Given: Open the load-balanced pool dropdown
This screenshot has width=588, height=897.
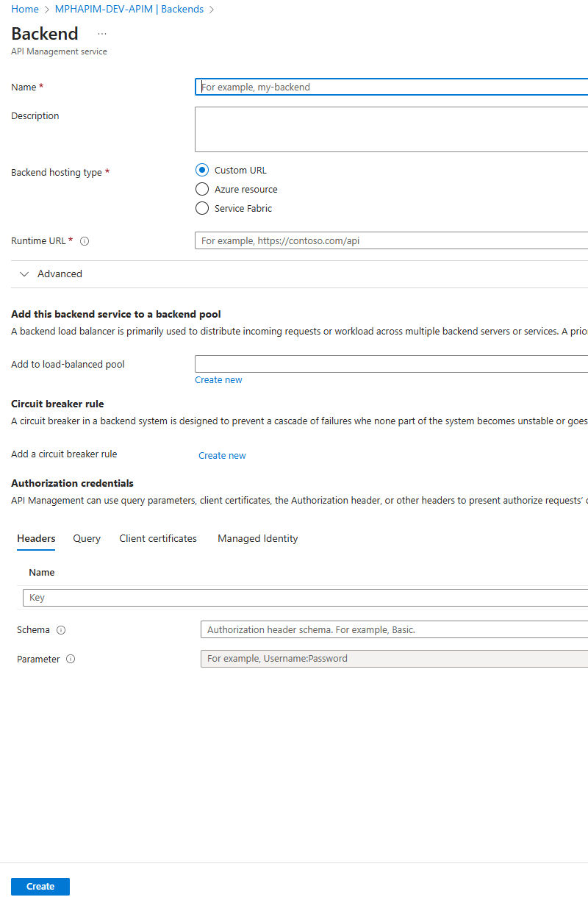Looking at the screenshot, I should pyautogui.click(x=391, y=364).
